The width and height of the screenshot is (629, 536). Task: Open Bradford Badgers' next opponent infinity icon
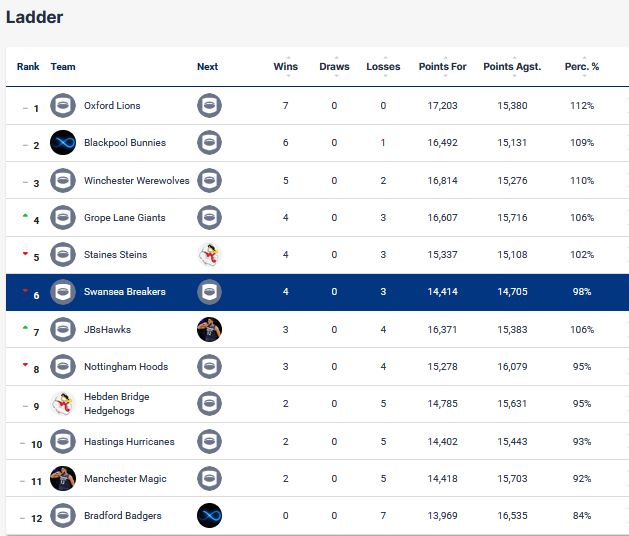click(x=209, y=516)
